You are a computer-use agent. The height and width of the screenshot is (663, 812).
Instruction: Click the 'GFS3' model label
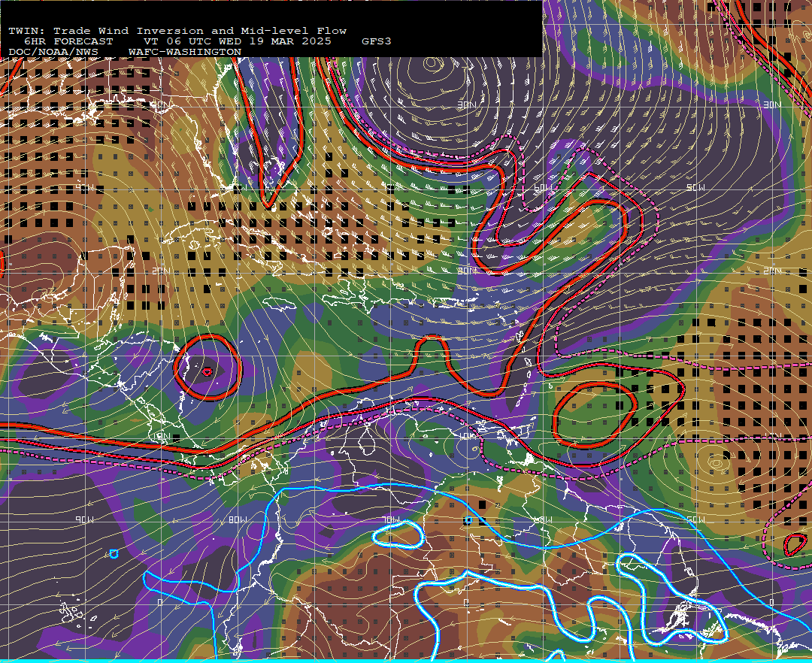376,41
